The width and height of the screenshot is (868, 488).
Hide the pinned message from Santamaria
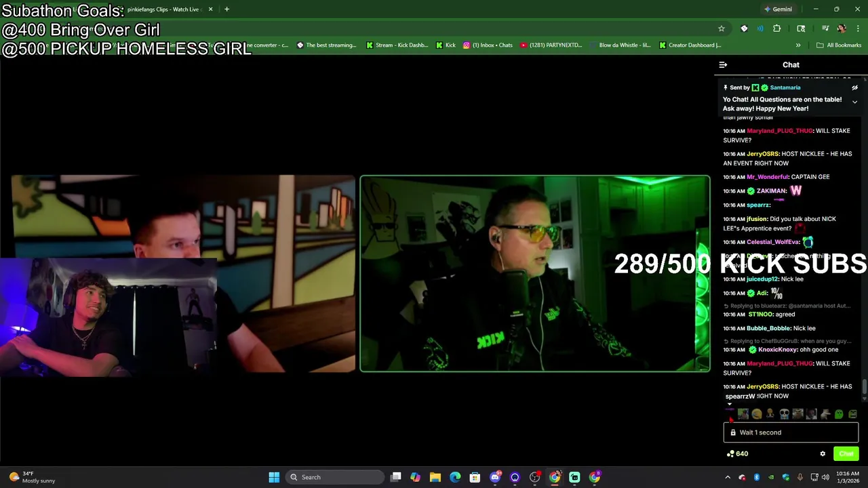(x=854, y=87)
